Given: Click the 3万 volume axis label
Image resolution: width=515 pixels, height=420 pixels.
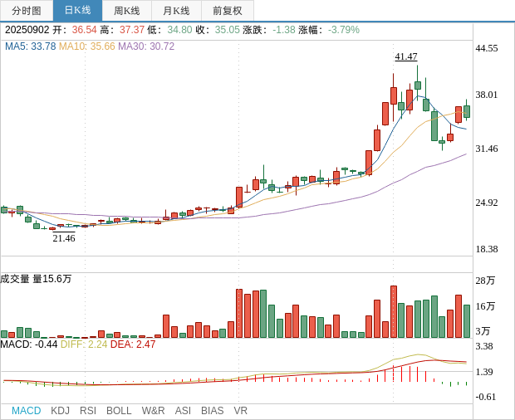Looking at the screenshot, I should tap(483, 330).
